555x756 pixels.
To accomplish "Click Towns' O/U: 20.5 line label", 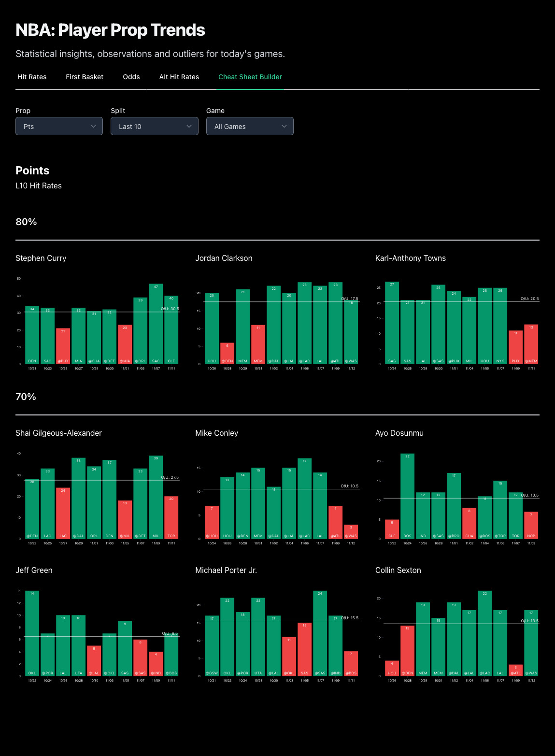I will click(x=530, y=299).
